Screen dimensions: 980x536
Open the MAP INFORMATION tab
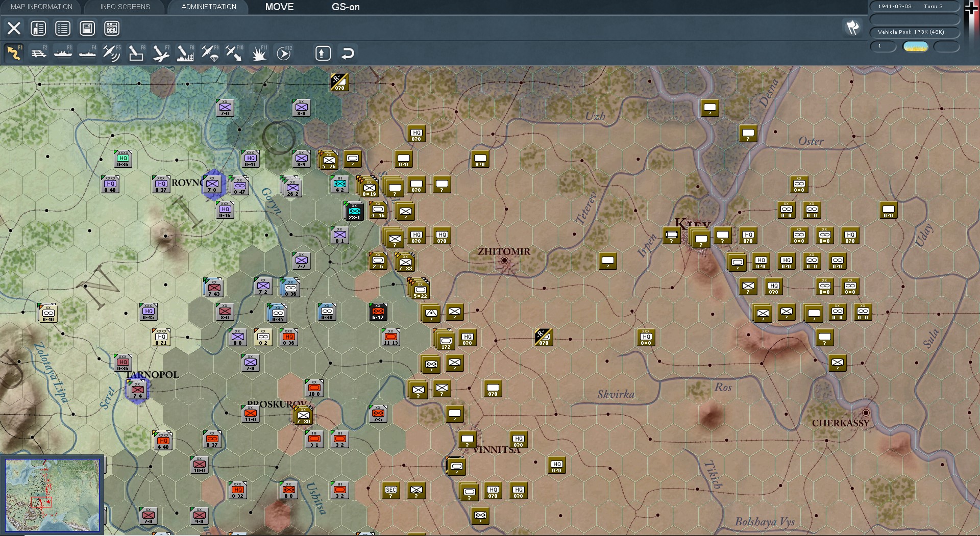41,7
